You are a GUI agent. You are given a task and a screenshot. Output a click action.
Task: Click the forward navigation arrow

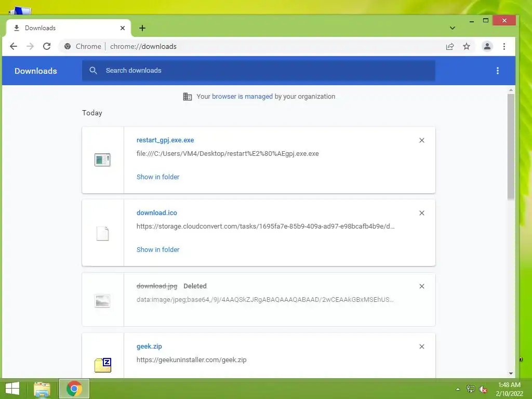30,46
